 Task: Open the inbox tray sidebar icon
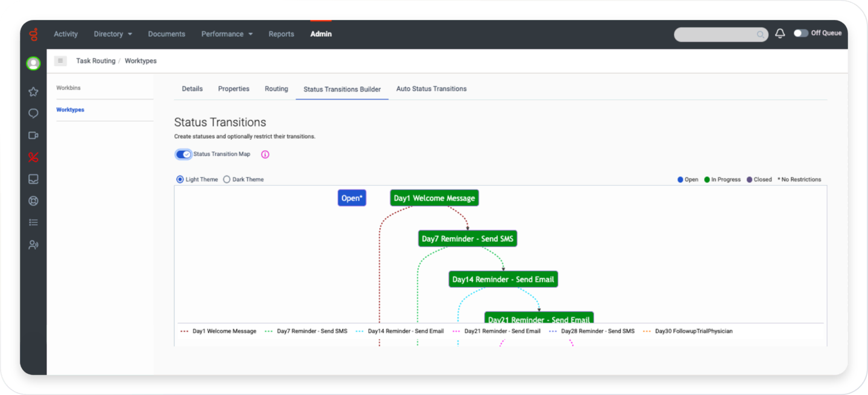33,179
